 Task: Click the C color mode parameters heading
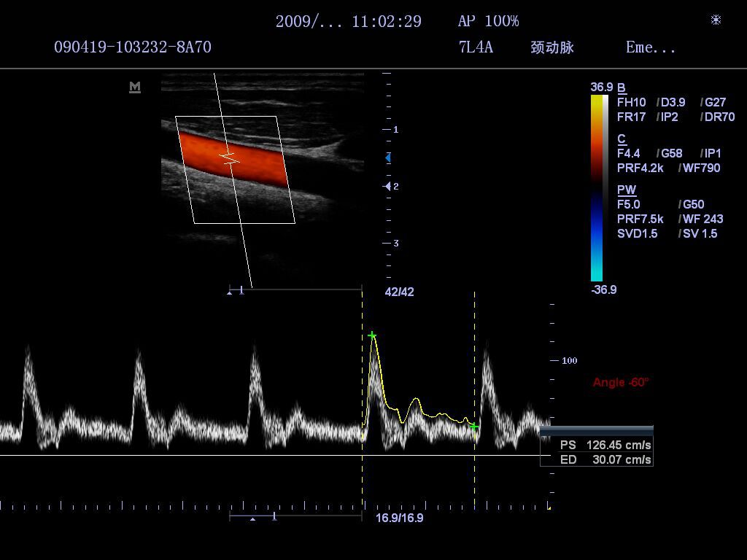tap(622, 139)
